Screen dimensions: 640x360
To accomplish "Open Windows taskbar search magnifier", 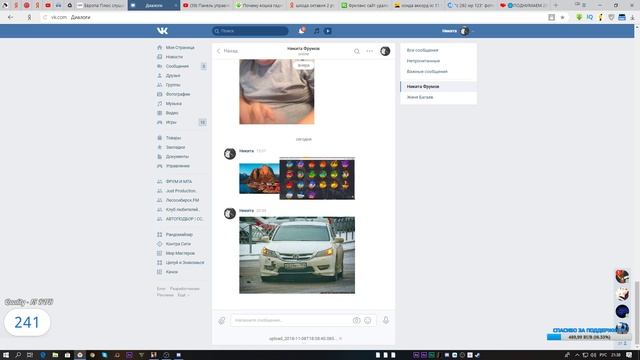I will (x=18, y=355).
